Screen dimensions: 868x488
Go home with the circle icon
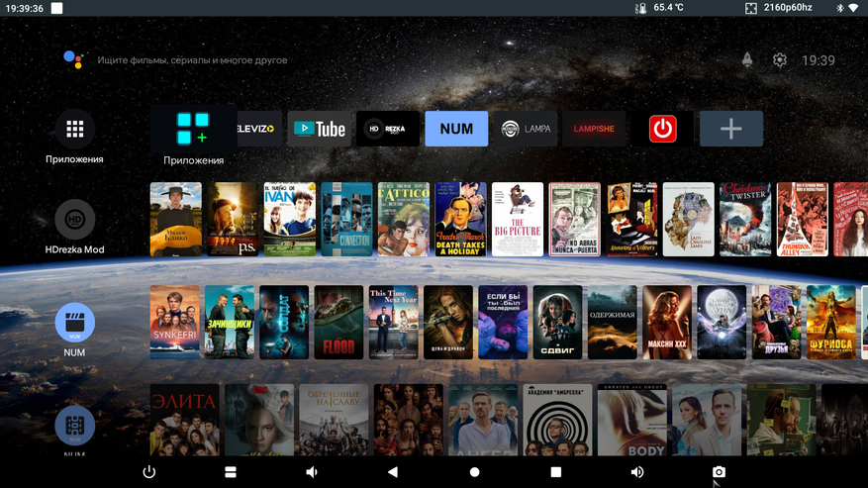tap(474, 472)
